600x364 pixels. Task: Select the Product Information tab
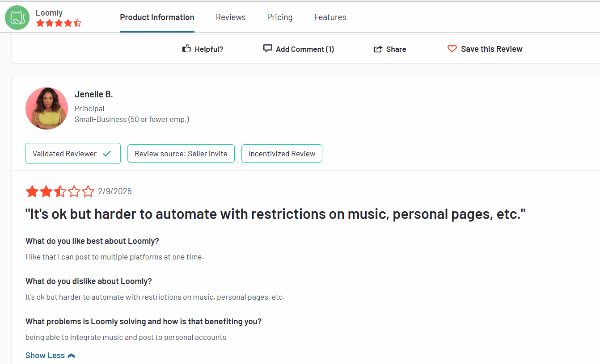click(157, 17)
